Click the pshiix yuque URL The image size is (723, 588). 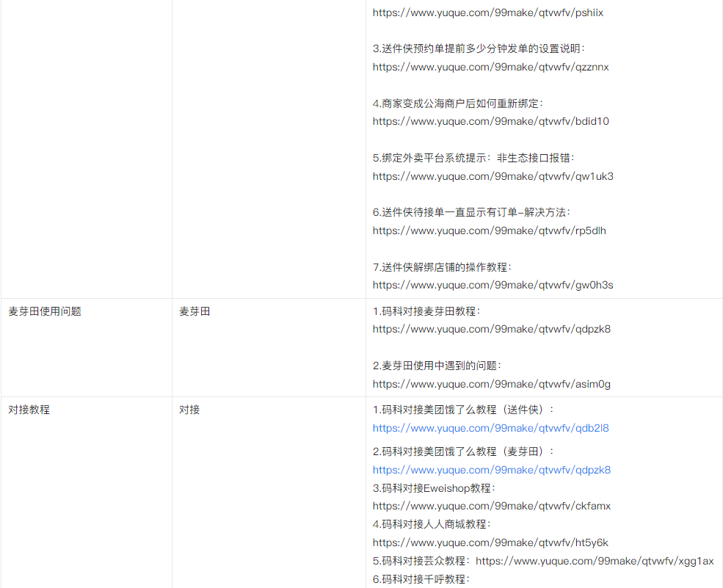click(x=488, y=12)
